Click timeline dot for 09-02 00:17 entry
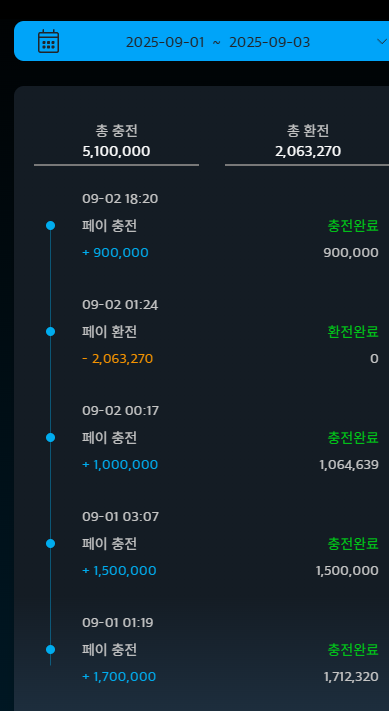389x711 pixels. tap(50, 438)
